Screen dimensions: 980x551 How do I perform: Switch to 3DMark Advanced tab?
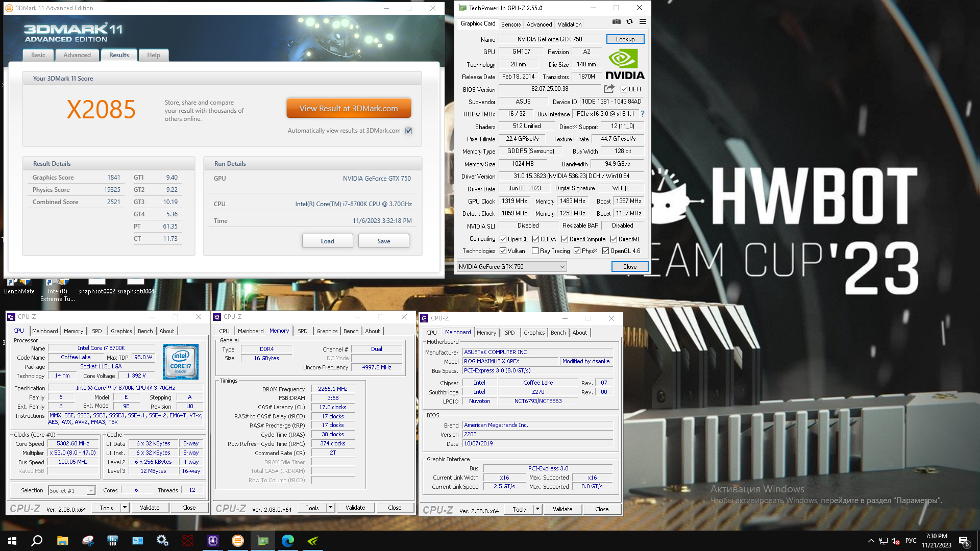pyautogui.click(x=77, y=55)
